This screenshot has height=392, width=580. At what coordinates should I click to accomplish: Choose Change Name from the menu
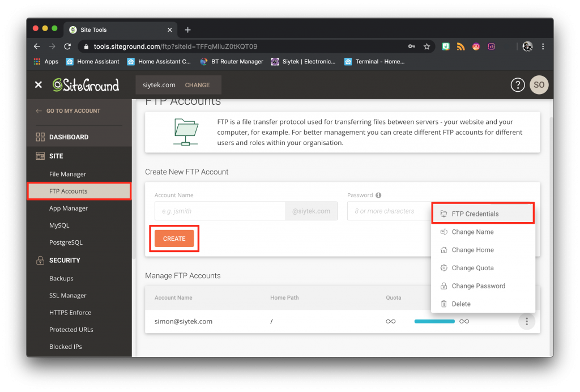pos(483,232)
